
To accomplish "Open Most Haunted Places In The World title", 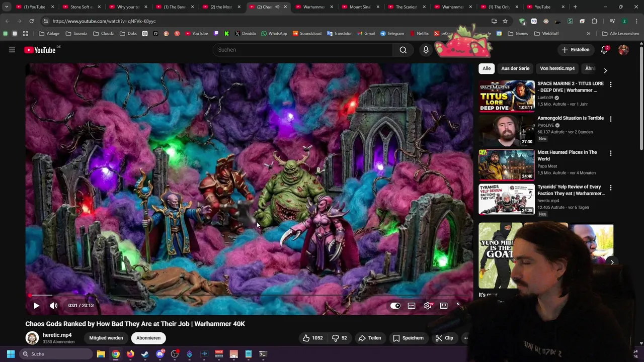I will (567, 155).
